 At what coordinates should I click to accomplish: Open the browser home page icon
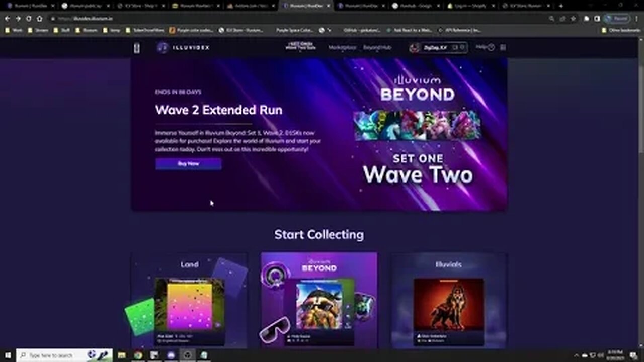(x=39, y=19)
